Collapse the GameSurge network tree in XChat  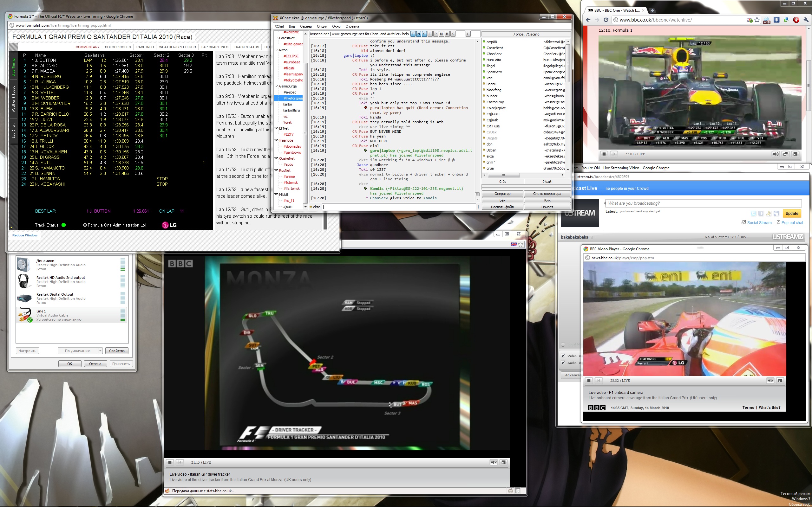coord(276,86)
